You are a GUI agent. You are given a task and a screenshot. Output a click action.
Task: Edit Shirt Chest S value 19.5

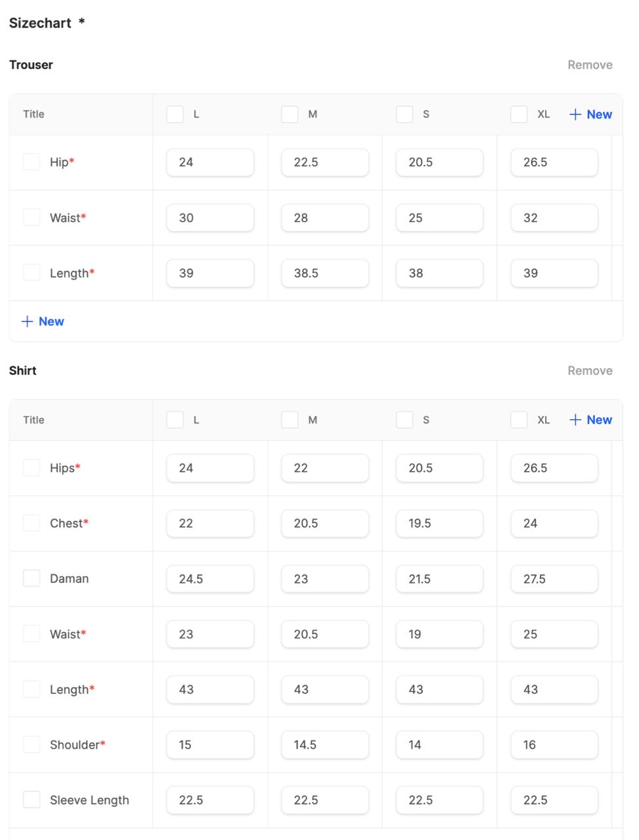(439, 523)
